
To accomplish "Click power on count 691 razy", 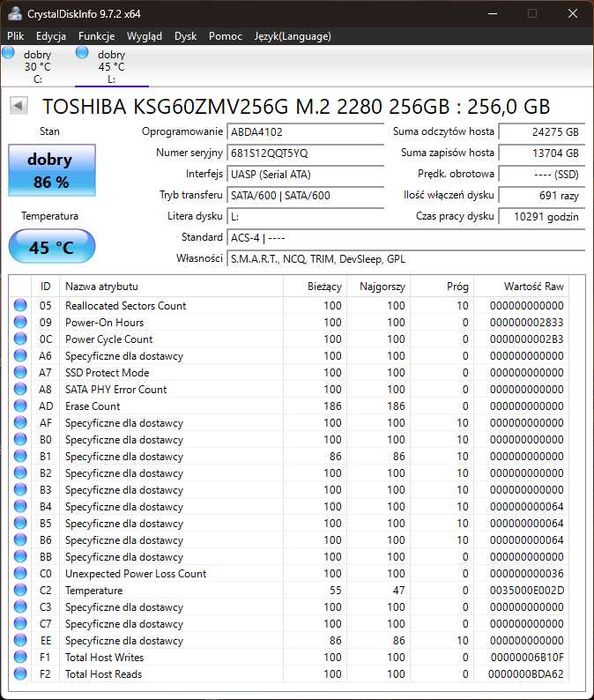I will [541, 196].
